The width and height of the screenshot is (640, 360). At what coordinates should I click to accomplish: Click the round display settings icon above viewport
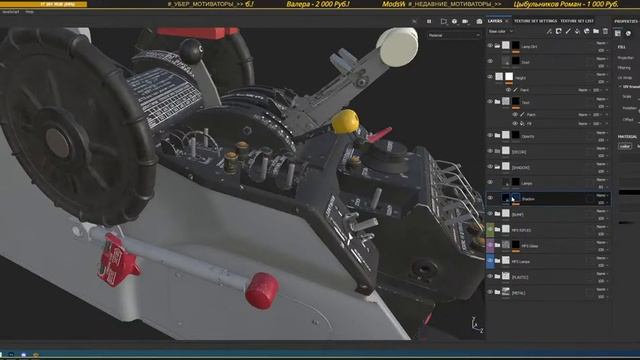point(454,21)
